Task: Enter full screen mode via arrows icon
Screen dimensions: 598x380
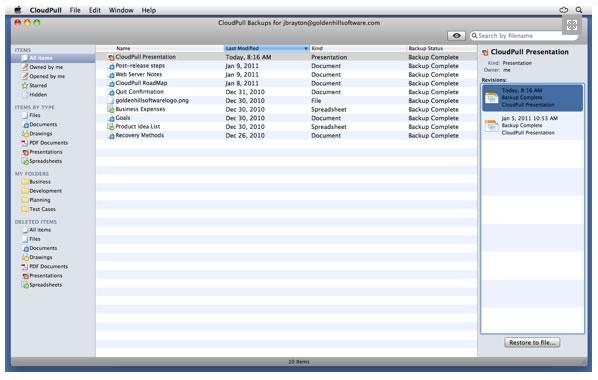Action: [572, 25]
